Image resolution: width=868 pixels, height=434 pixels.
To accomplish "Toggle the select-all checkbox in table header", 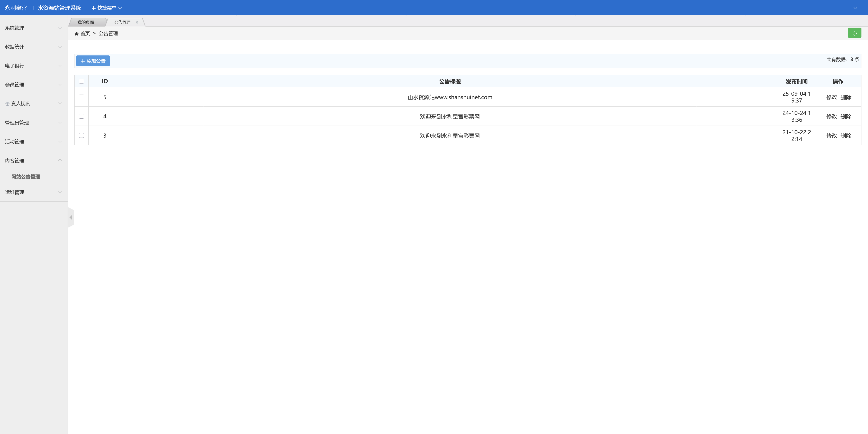I will pyautogui.click(x=81, y=81).
